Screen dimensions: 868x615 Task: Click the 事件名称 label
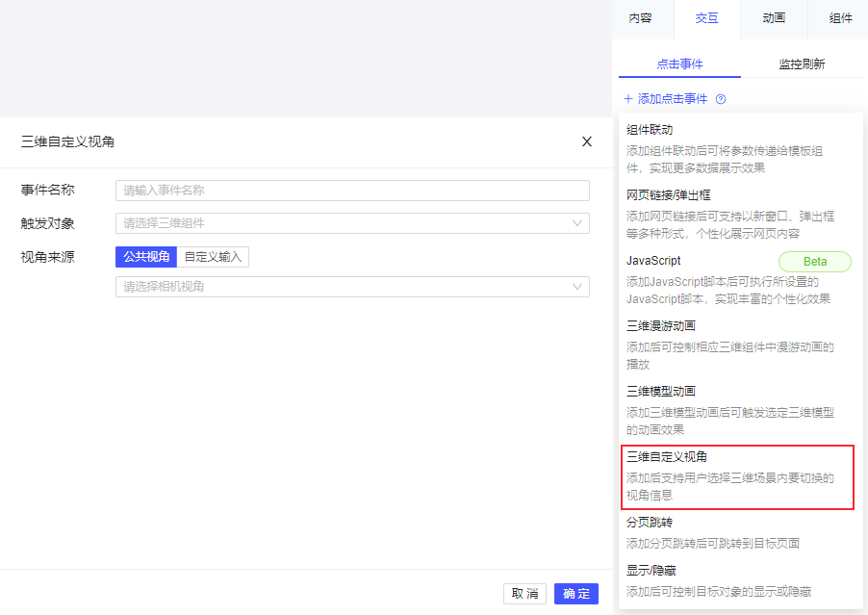point(47,190)
